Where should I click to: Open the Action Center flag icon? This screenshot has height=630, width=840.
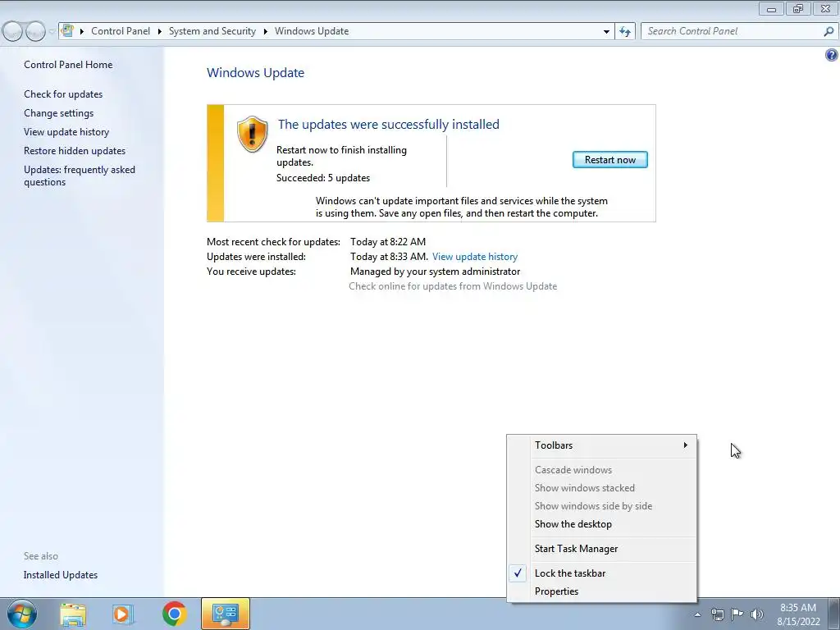pos(737,614)
